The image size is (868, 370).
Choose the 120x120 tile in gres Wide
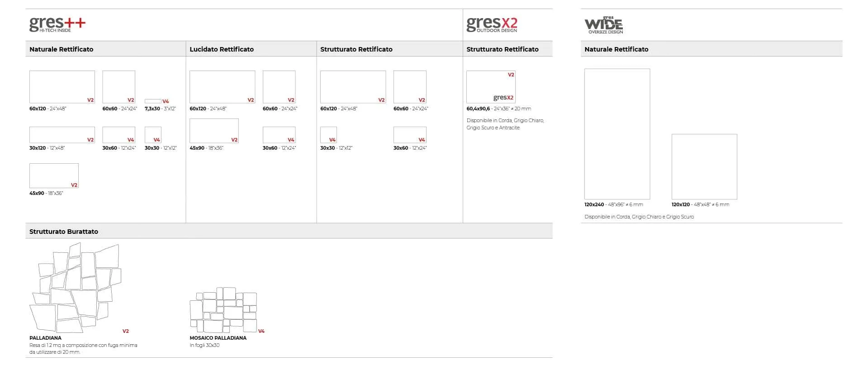click(x=704, y=166)
